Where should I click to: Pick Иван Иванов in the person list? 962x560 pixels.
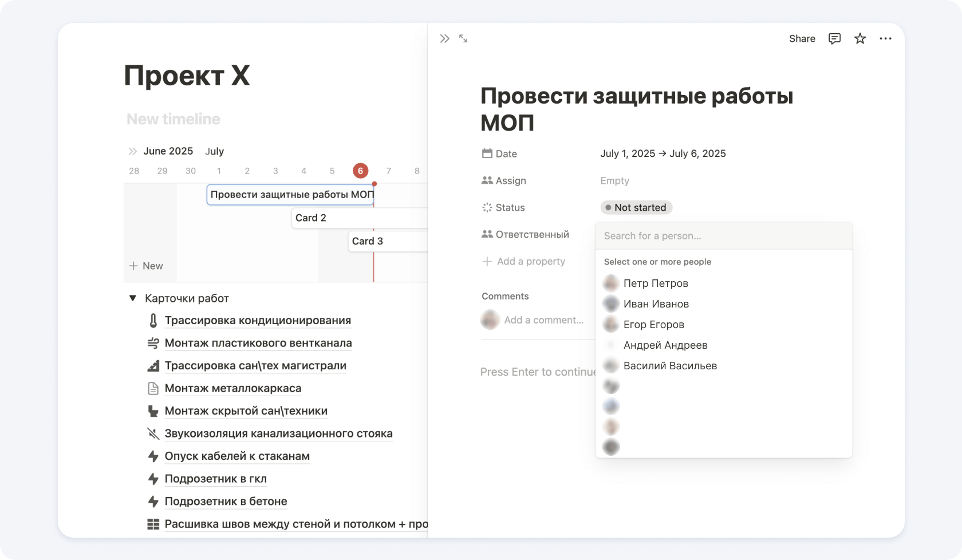[656, 304]
